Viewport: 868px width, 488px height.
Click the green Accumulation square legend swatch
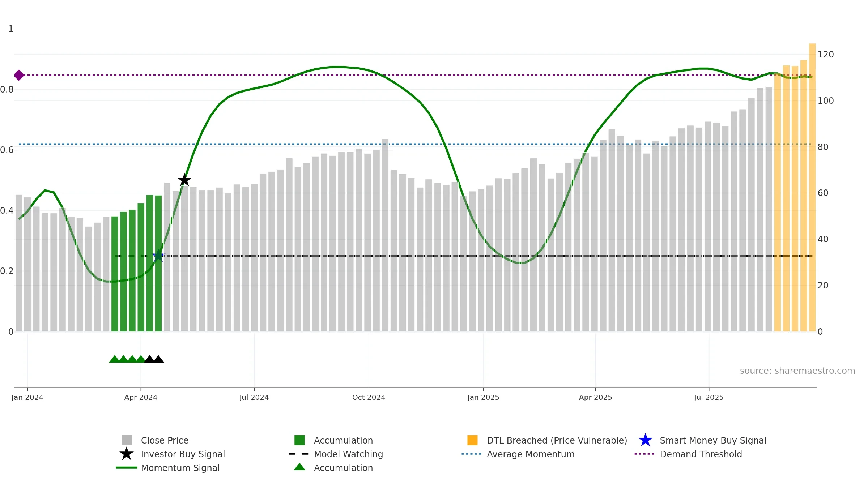pyautogui.click(x=299, y=440)
